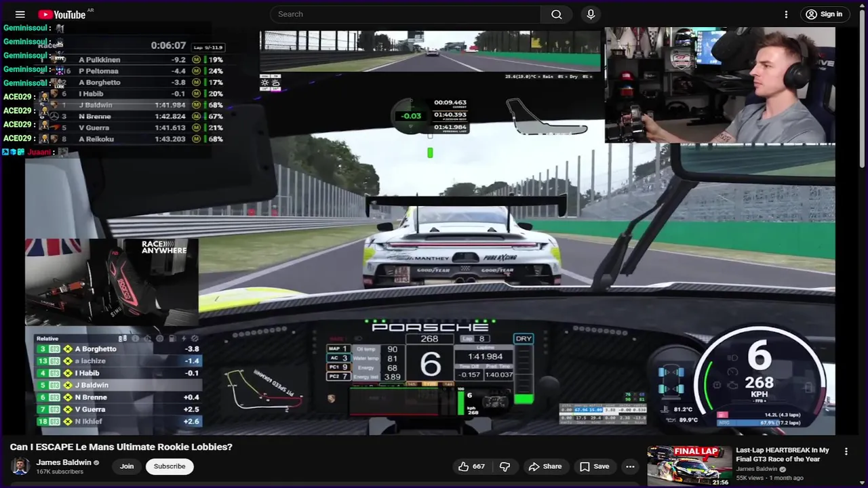Screen dimensions: 868x488
Task: Click the main video player area
Action: 430,230
